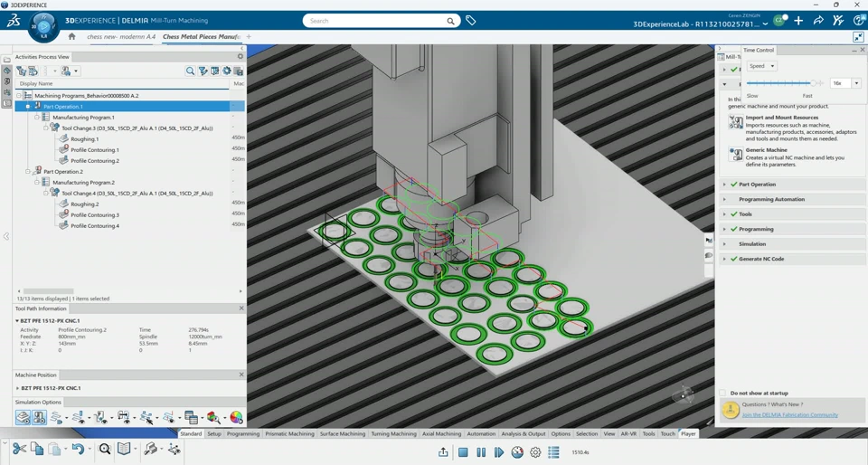Switch to the Prismatic Machining tab
The height and width of the screenshot is (465, 868).
point(289,434)
